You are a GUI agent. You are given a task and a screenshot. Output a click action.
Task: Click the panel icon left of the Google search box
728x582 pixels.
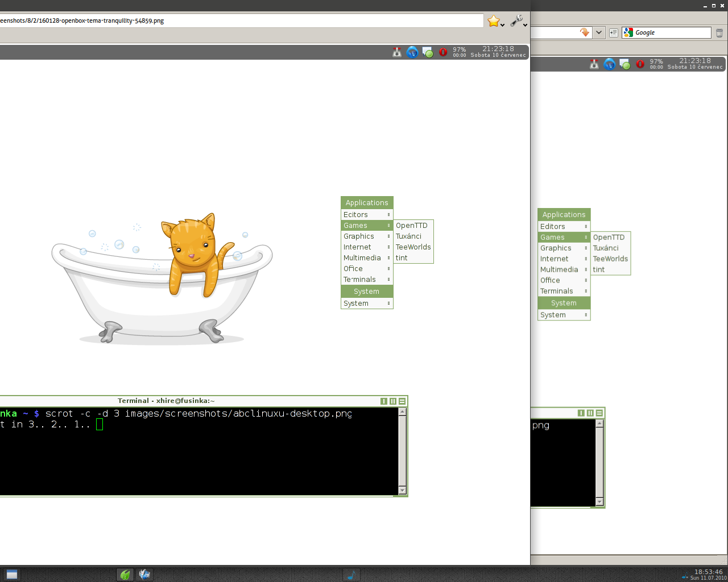point(613,32)
